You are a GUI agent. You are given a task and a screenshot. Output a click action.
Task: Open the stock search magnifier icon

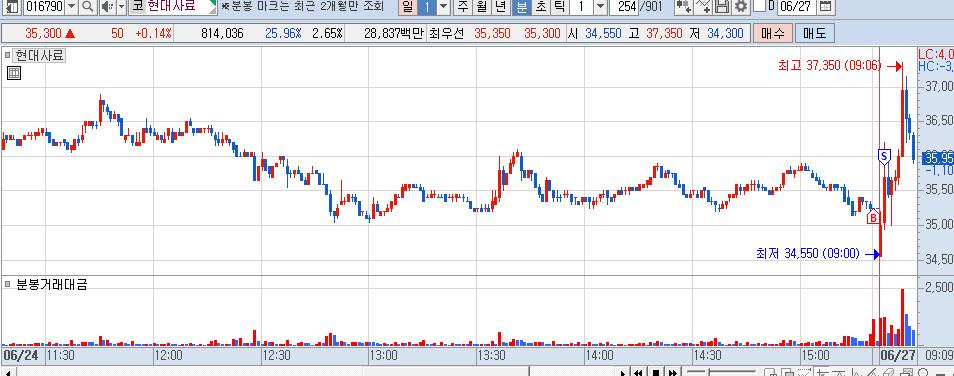pyautogui.click(x=88, y=7)
